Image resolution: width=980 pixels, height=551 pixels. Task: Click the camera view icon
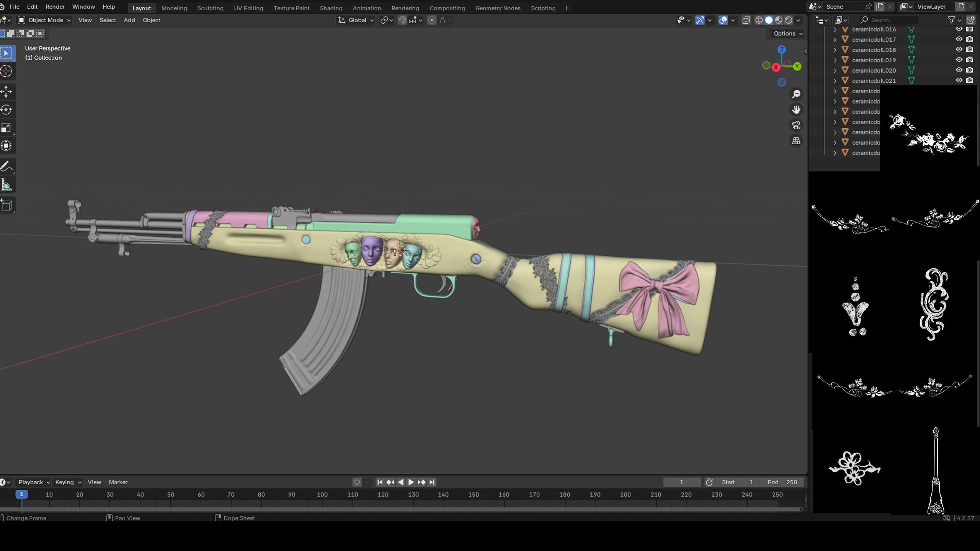coord(796,125)
